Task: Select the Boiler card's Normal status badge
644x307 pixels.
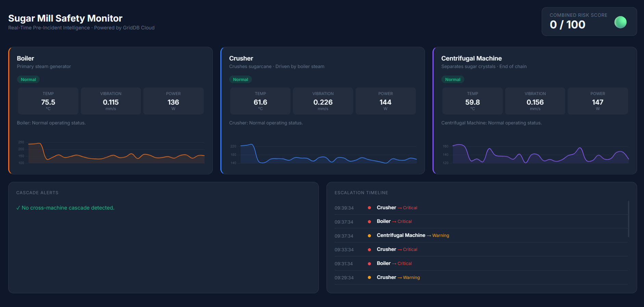Action: 28,80
